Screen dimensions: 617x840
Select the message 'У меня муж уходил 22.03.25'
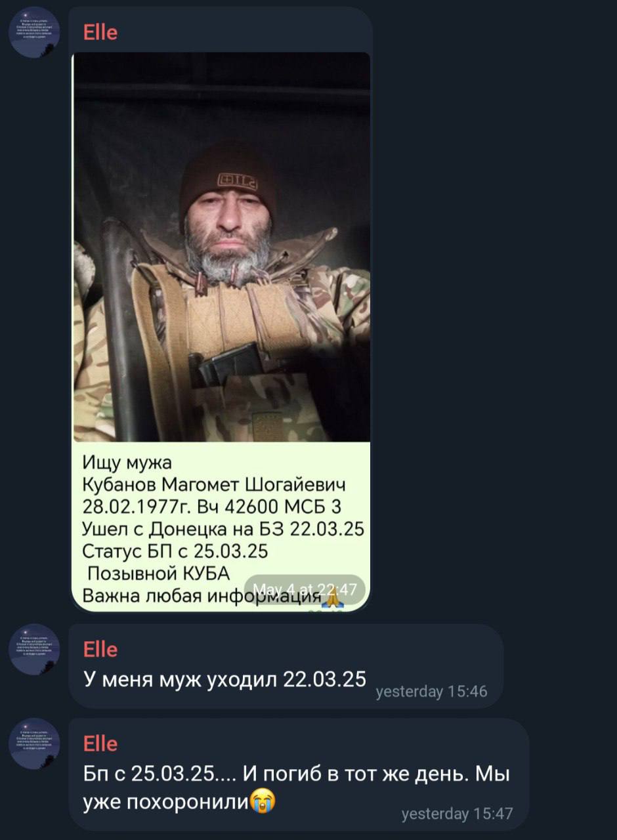coord(224,679)
